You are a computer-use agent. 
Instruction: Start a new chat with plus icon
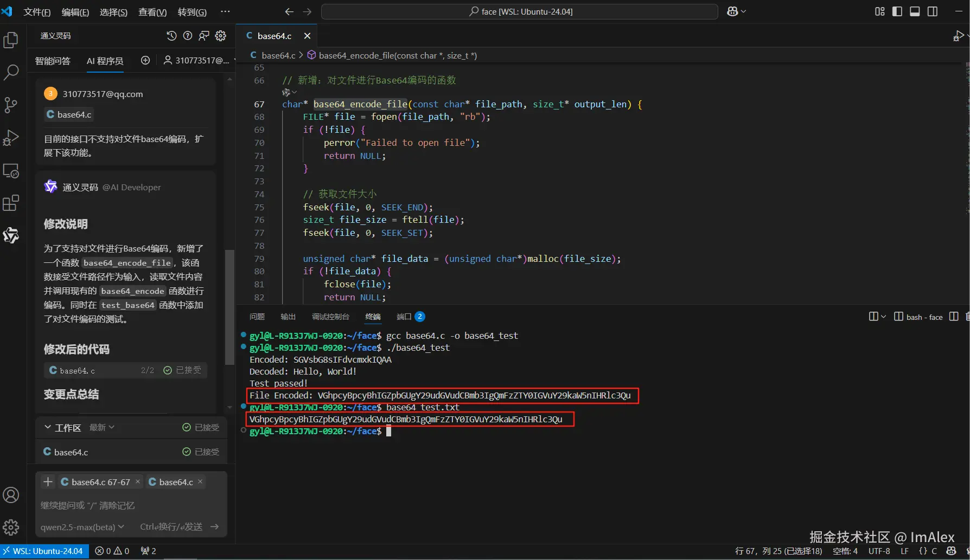click(145, 60)
